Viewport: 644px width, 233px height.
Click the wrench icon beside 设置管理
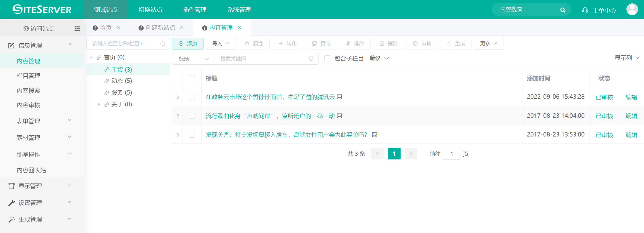tap(11, 203)
